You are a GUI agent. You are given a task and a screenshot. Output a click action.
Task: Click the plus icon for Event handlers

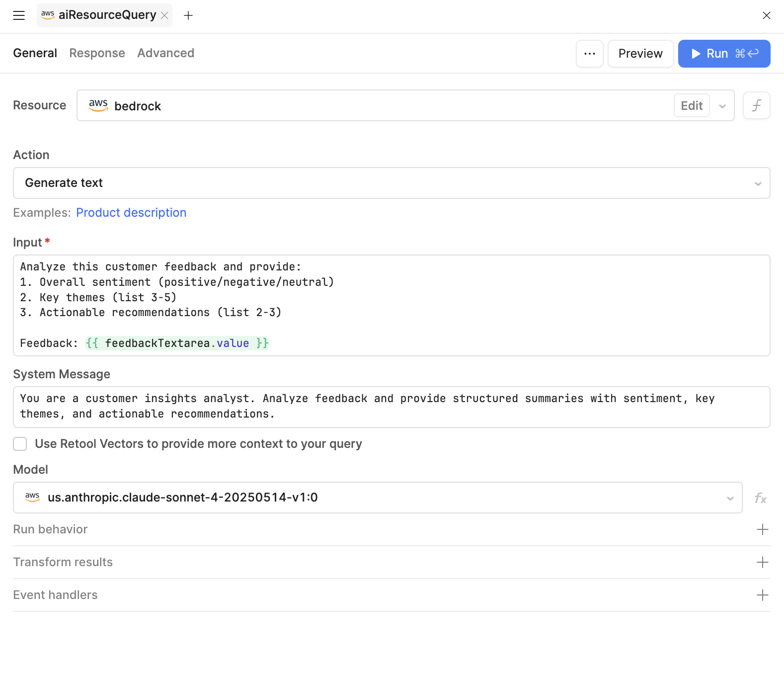763,595
